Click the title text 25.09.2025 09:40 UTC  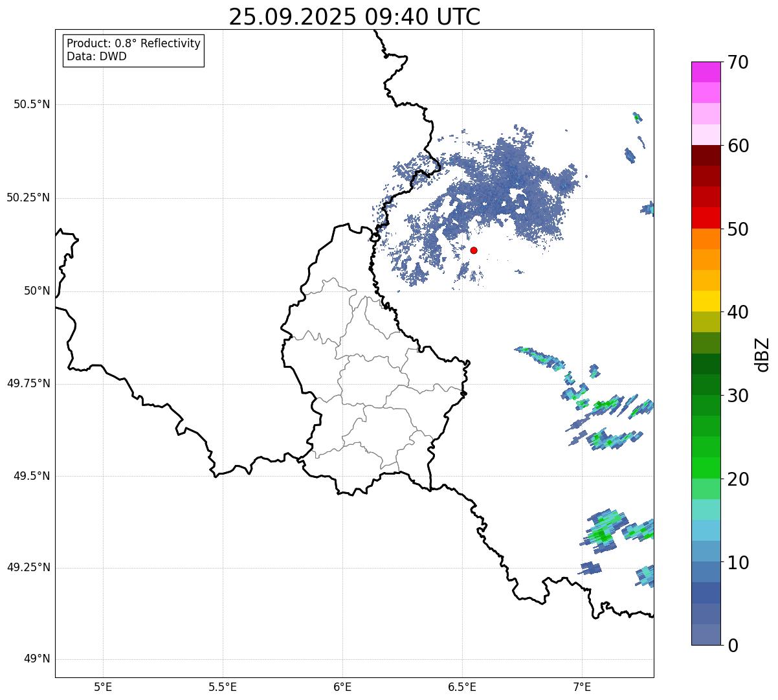pos(355,17)
